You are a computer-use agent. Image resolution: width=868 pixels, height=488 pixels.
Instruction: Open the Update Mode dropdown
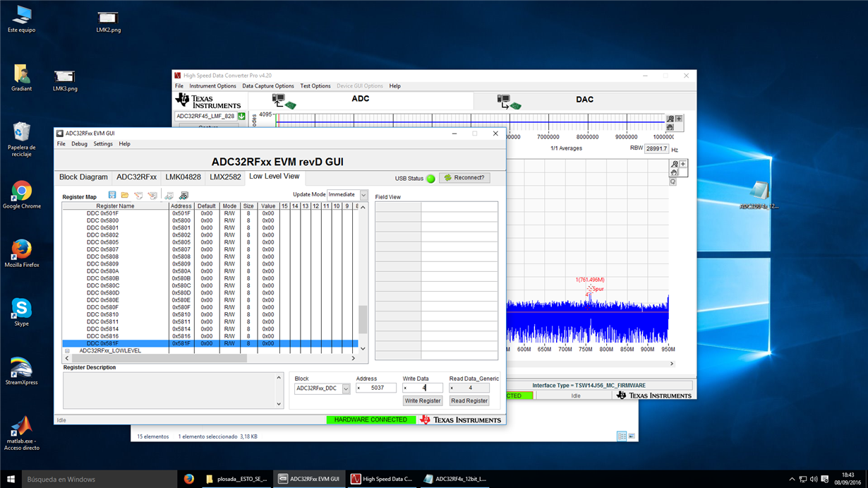[x=363, y=195]
